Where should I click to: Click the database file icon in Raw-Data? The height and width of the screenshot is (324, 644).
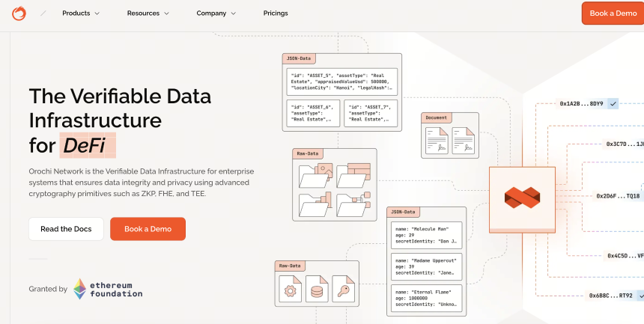(x=317, y=289)
